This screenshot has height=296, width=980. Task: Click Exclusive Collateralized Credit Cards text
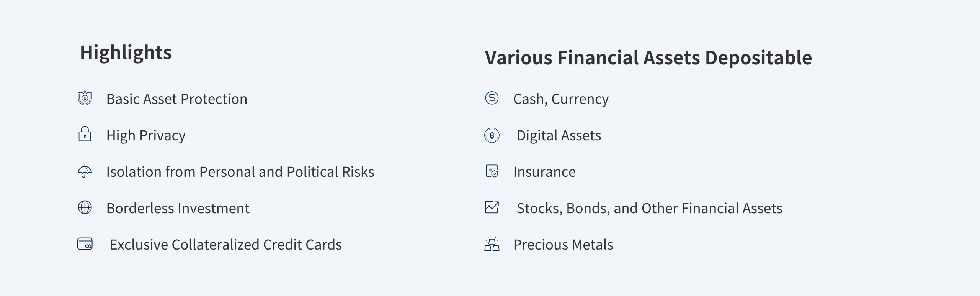click(x=226, y=245)
